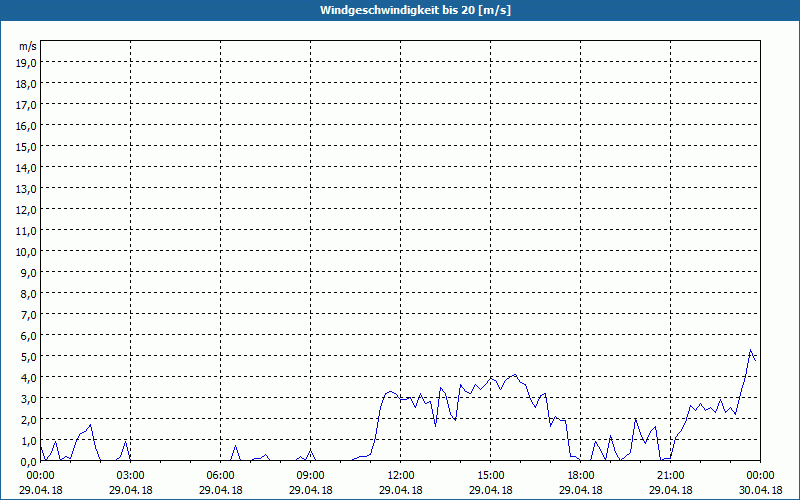Click the 7,0 y-axis label
This screenshot has height=500, width=800.
point(30,315)
